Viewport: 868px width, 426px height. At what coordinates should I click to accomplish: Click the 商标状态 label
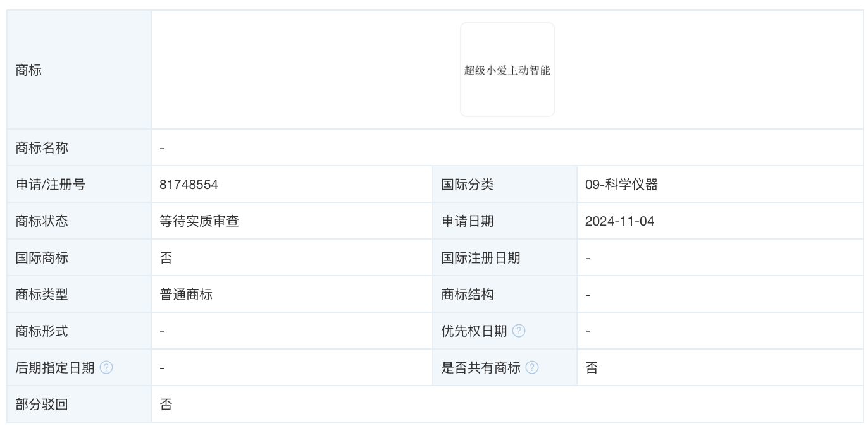tap(42, 221)
